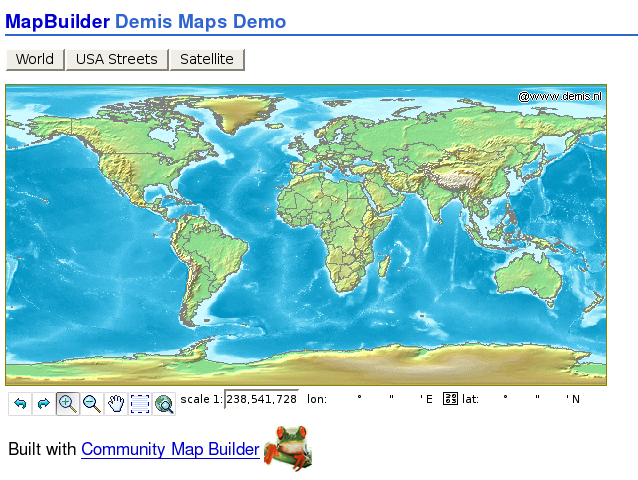Click the scale input field showing 238,541,728
Viewport: 638px width, 480px height.
tap(261, 399)
